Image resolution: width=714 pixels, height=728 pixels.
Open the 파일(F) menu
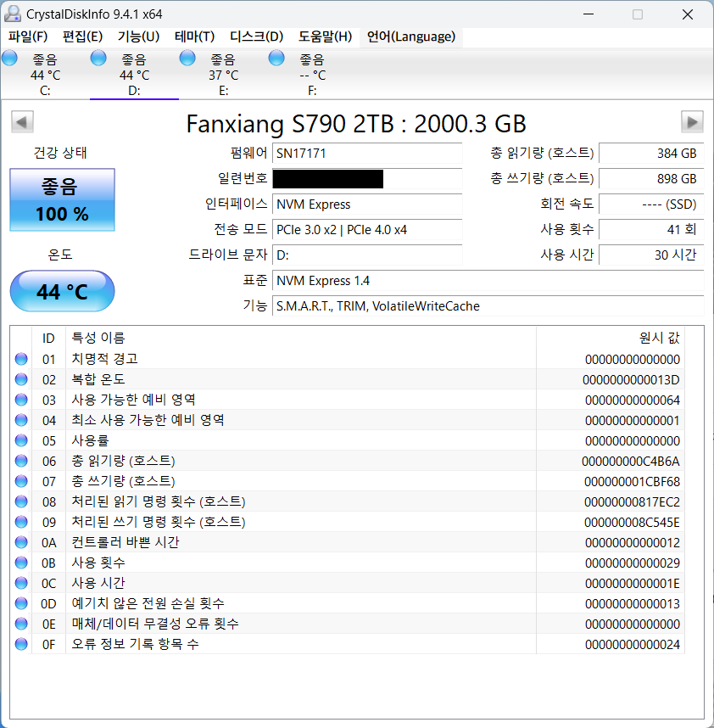28,36
